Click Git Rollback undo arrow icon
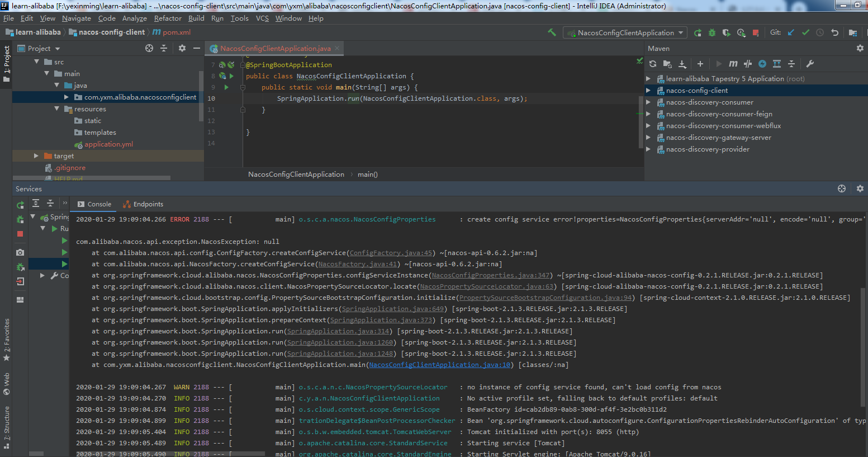Image resolution: width=868 pixels, height=457 pixels. tap(834, 32)
